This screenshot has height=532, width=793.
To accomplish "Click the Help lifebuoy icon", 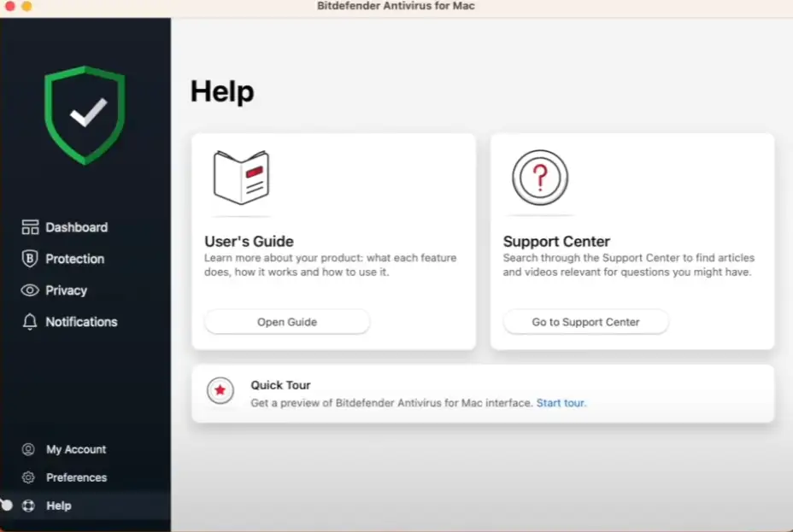I will click(x=28, y=506).
